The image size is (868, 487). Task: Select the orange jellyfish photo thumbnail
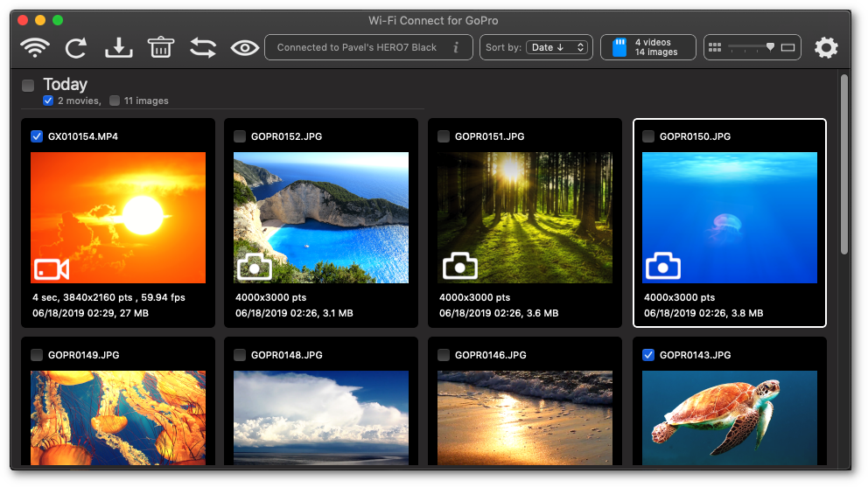pos(118,418)
